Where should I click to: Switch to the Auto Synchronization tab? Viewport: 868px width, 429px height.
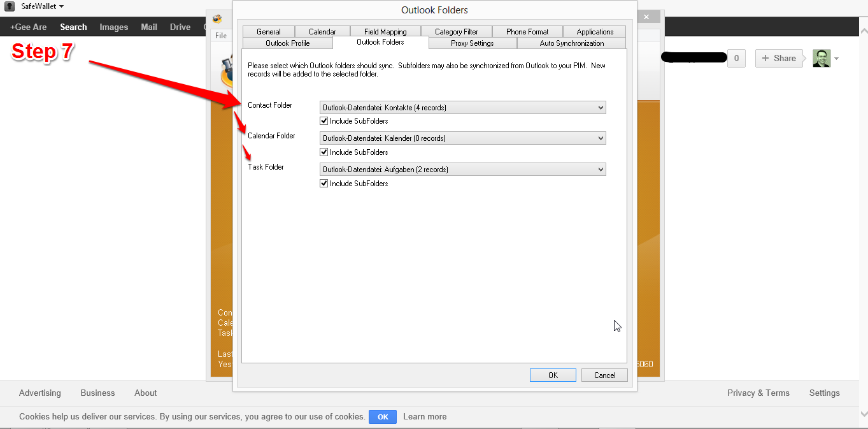(571, 43)
